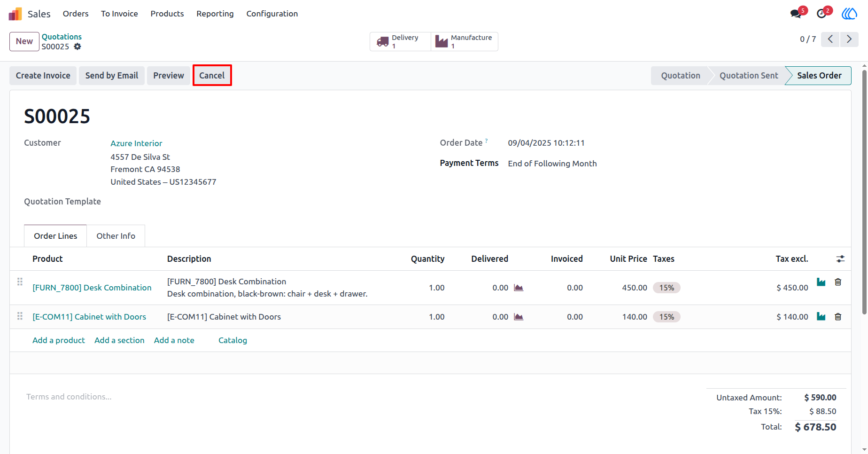Click the Payment Terms field value
The image size is (868, 454).
point(552,164)
